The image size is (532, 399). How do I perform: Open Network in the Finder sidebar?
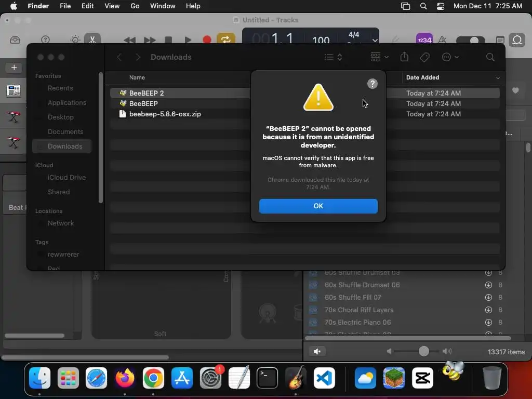(60, 223)
